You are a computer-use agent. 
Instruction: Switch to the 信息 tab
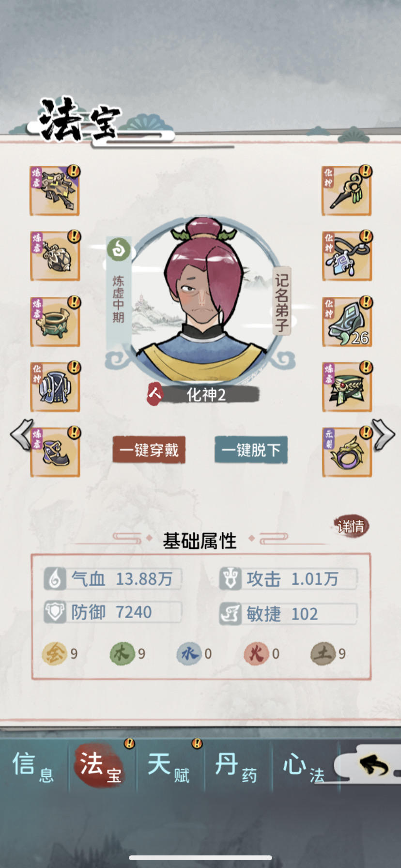(33, 767)
